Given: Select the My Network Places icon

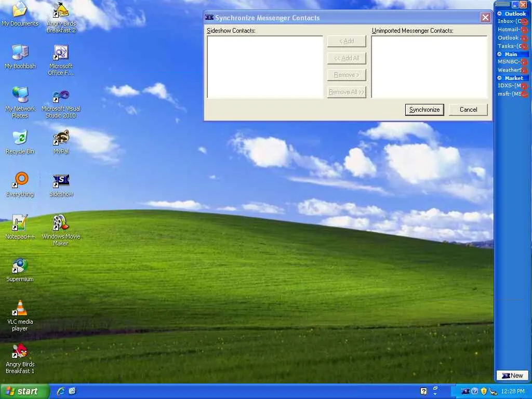Looking at the screenshot, I should click(20, 102).
